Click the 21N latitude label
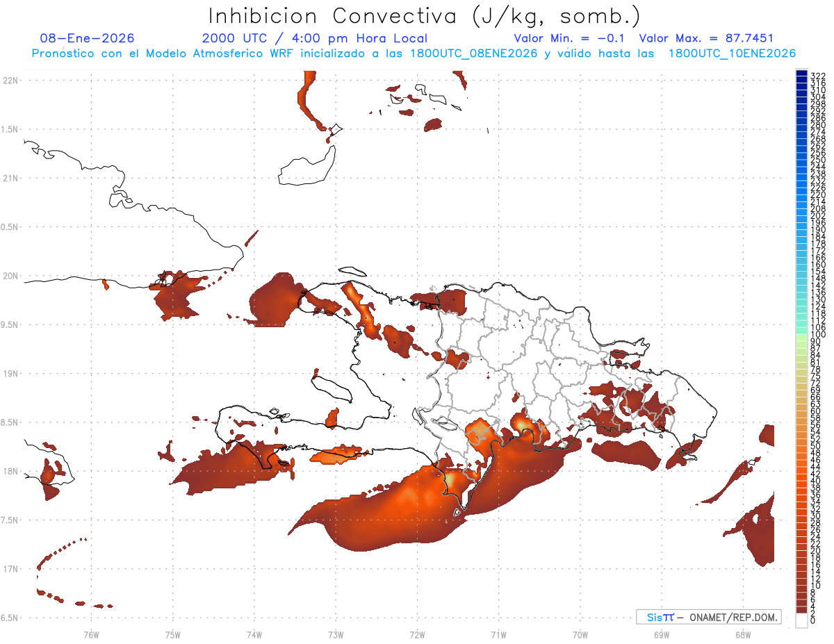 point(10,179)
